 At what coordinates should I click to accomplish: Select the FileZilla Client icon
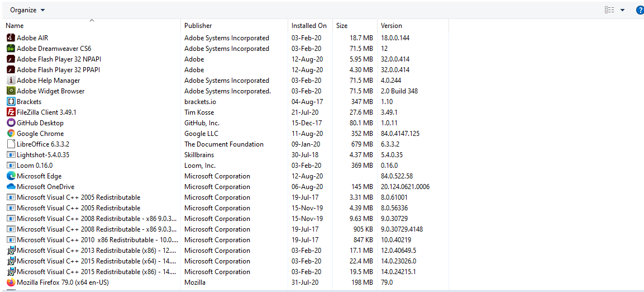(11, 112)
